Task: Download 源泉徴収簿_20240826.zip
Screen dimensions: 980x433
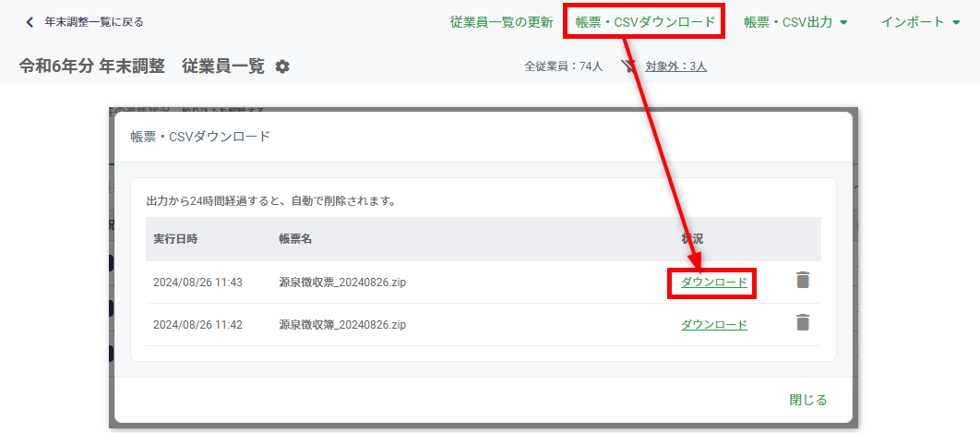Action: point(713,325)
